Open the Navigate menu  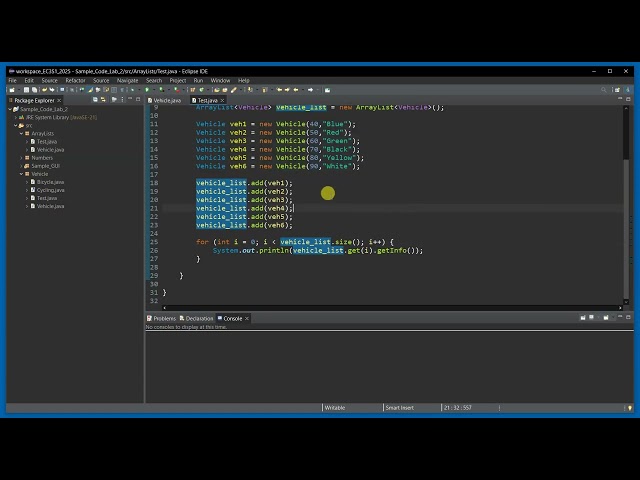coord(127,81)
